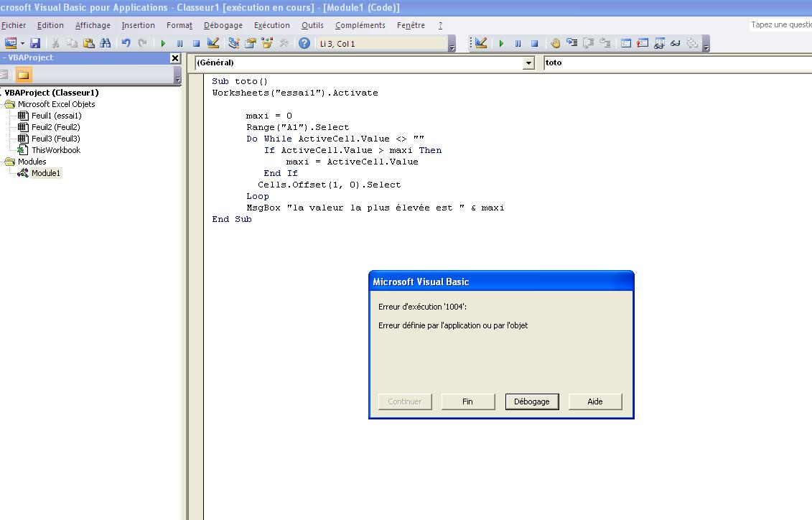Open dropdown arrow beside the Excel view icon
The height and width of the screenshot is (520, 812).
(x=22, y=44)
